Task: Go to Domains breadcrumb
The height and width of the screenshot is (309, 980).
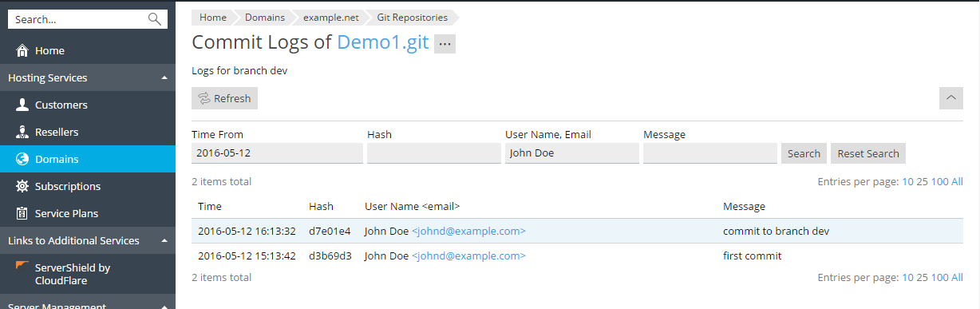Action: point(264,17)
